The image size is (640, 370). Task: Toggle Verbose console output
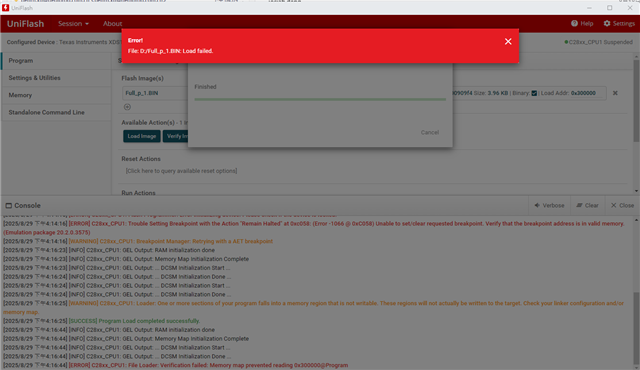click(x=549, y=206)
